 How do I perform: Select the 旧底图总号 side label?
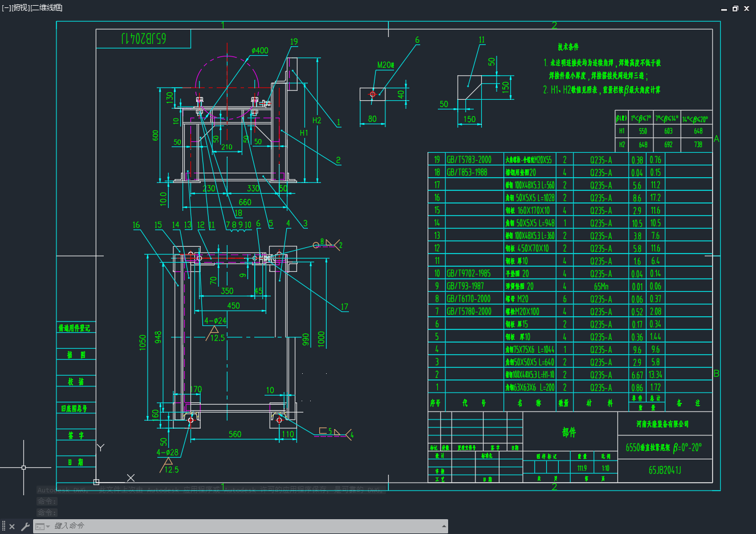tap(75, 409)
